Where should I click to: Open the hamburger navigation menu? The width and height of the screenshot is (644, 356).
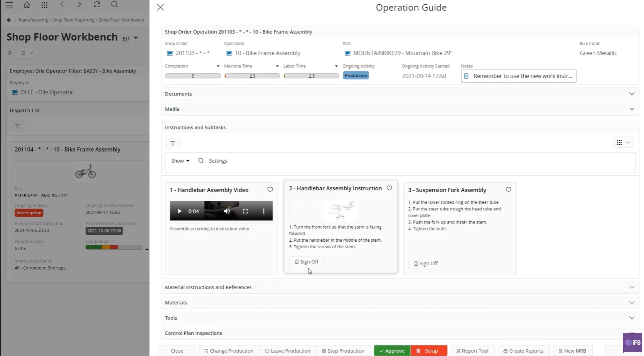pos(9,5)
